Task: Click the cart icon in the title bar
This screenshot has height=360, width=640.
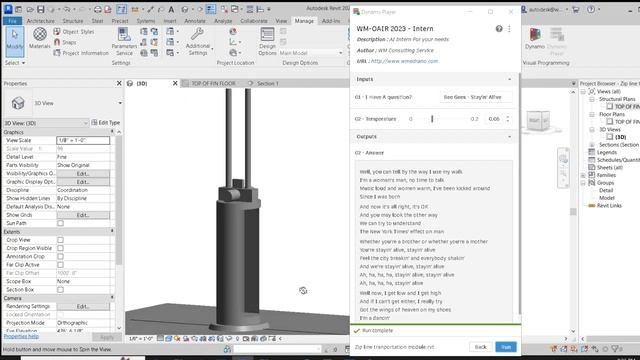Action: tap(576, 9)
